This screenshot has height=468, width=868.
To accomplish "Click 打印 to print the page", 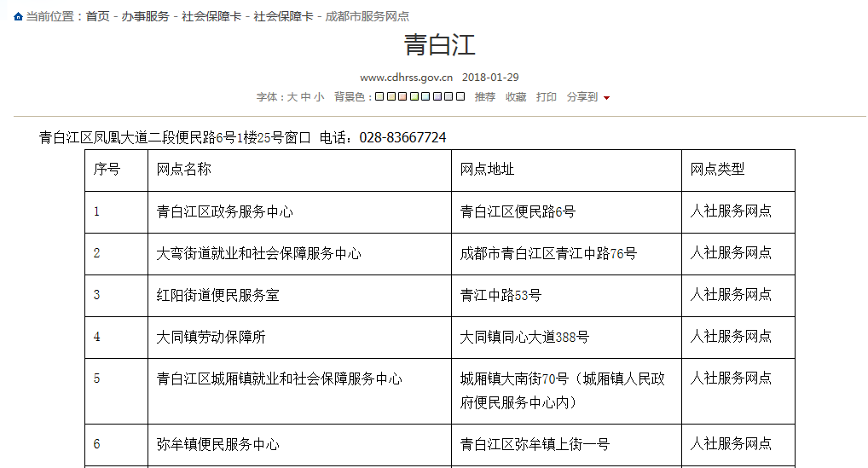I will click(x=547, y=97).
